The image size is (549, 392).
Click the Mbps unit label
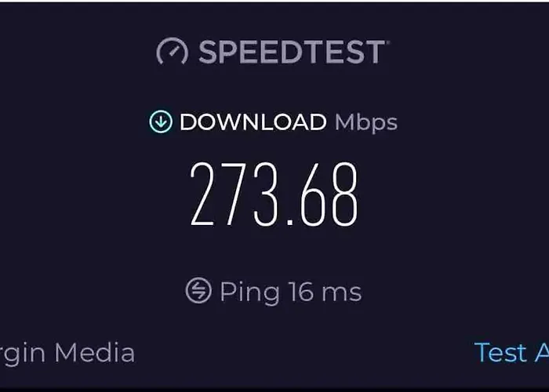[x=366, y=123]
